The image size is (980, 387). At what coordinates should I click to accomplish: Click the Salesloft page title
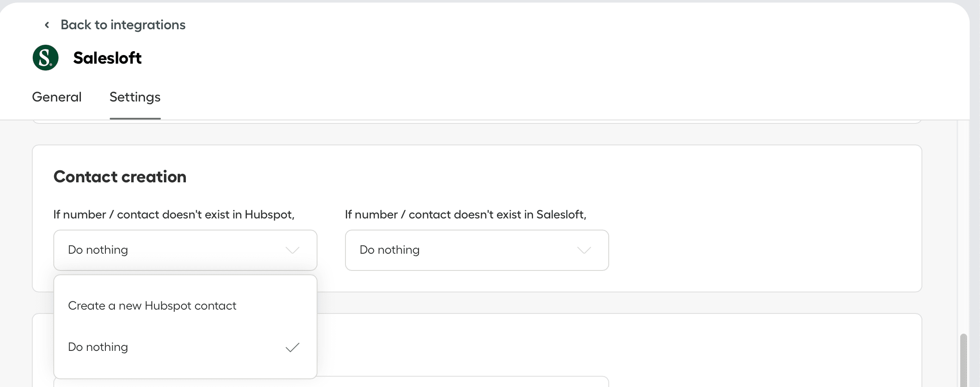[x=107, y=58]
